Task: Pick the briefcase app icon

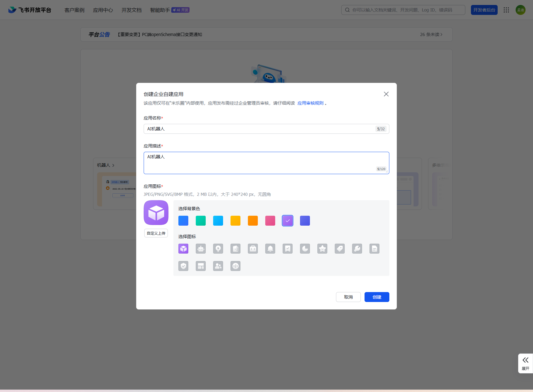Action: (x=253, y=249)
